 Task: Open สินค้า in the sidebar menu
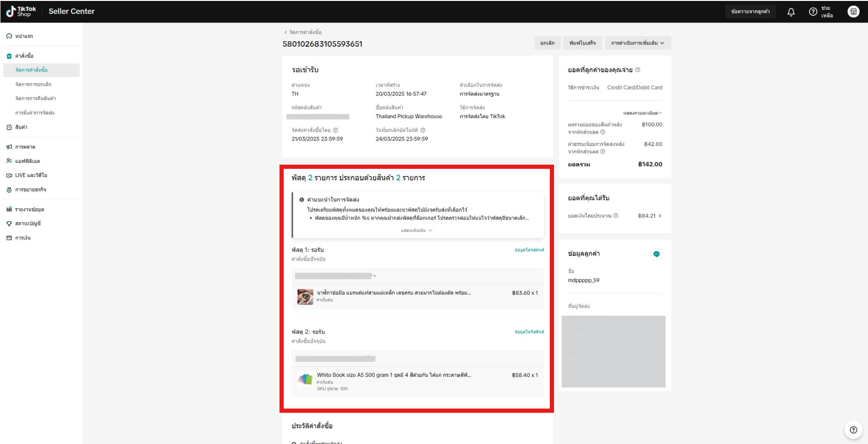click(x=21, y=127)
